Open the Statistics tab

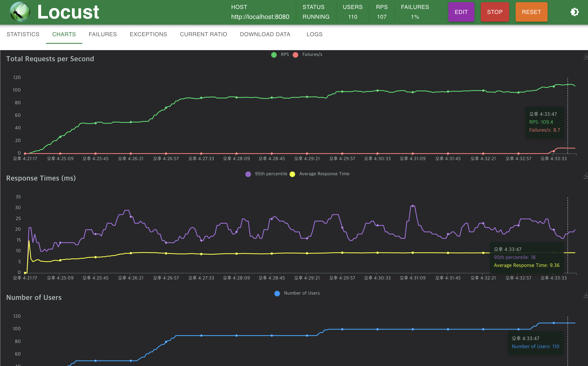tap(23, 34)
